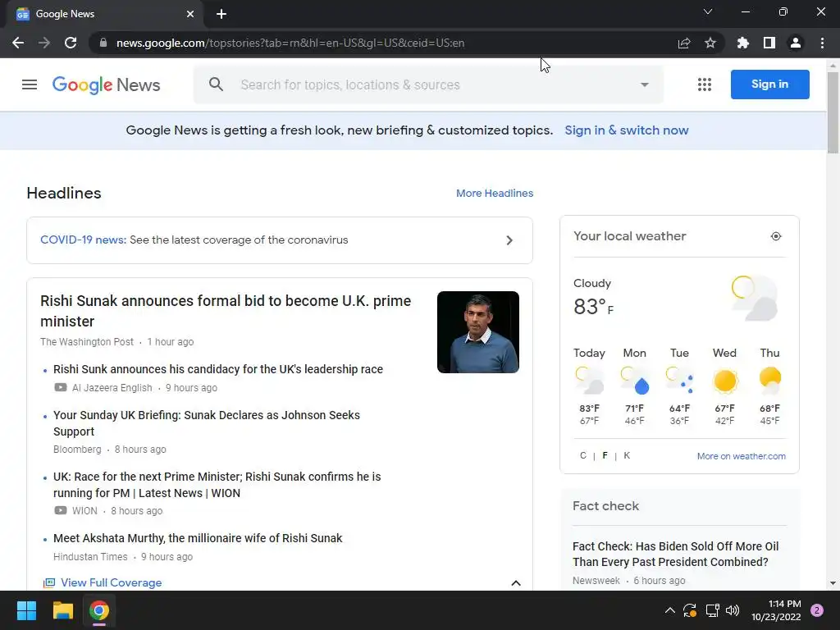Click the Google News logo
The image size is (840, 630).
(x=106, y=84)
